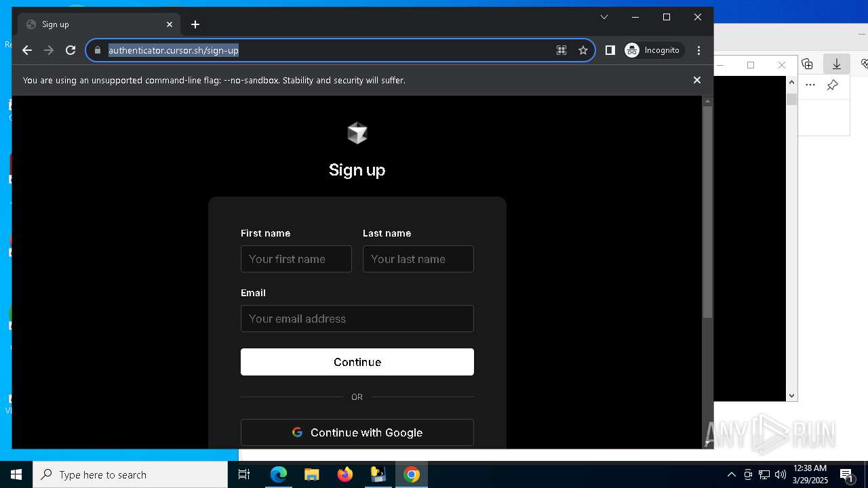Viewport: 868px width, 488px height.
Task: Open the tab search dropdown arrow
Action: tap(604, 17)
